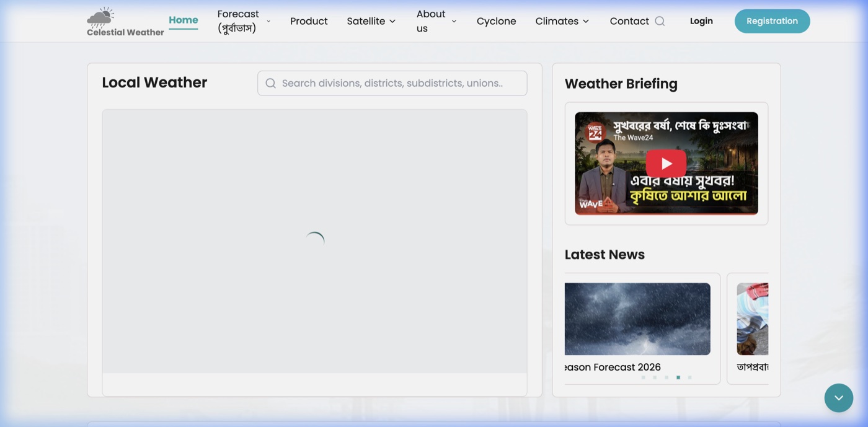Image resolution: width=868 pixels, height=427 pixels.
Task: Click magnifier icon inside Local Weather search
Action: point(270,83)
